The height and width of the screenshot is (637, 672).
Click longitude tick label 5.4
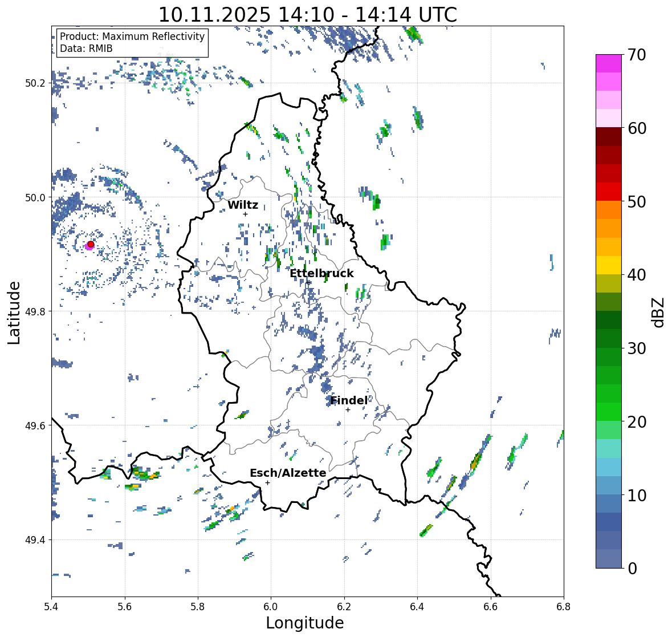[51, 606]
